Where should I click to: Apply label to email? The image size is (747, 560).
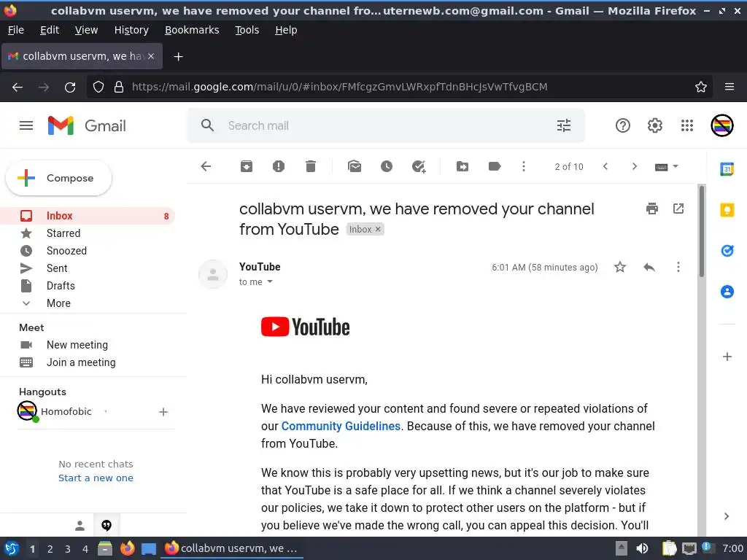(x=495, y=166)
